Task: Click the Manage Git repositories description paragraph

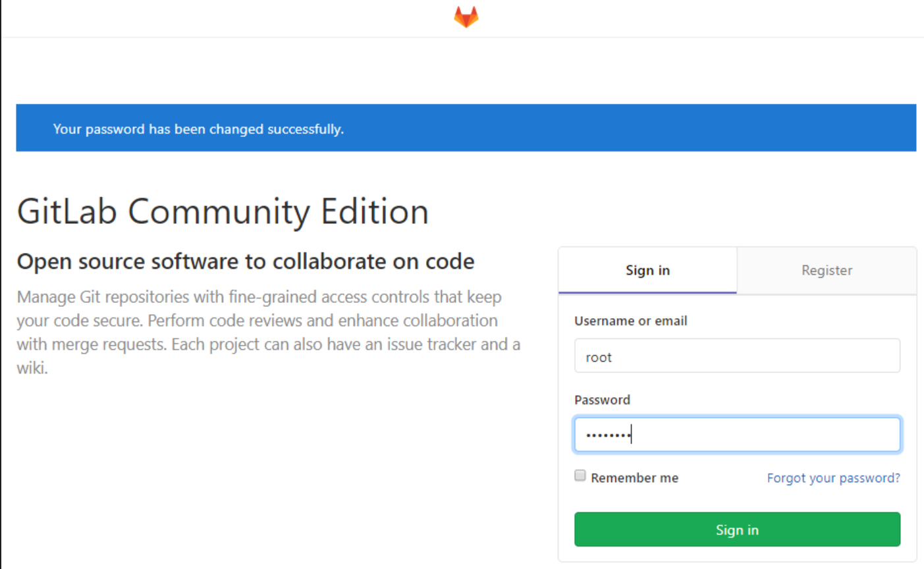Action: point(269,333)
